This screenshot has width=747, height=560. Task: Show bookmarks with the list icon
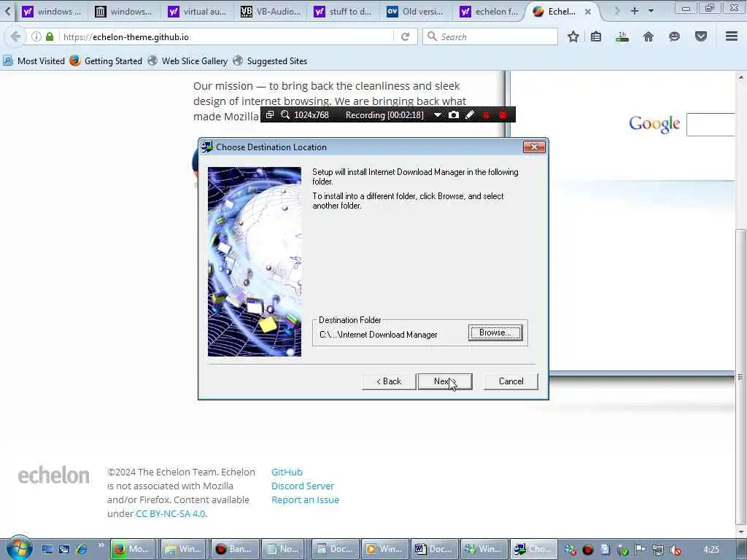click(596, 36)
